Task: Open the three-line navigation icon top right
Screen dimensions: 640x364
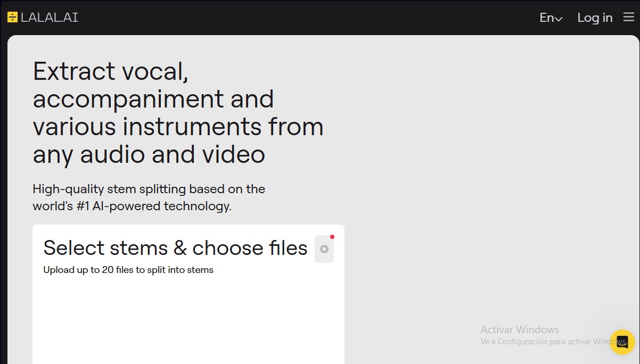Action: [628, 16]
